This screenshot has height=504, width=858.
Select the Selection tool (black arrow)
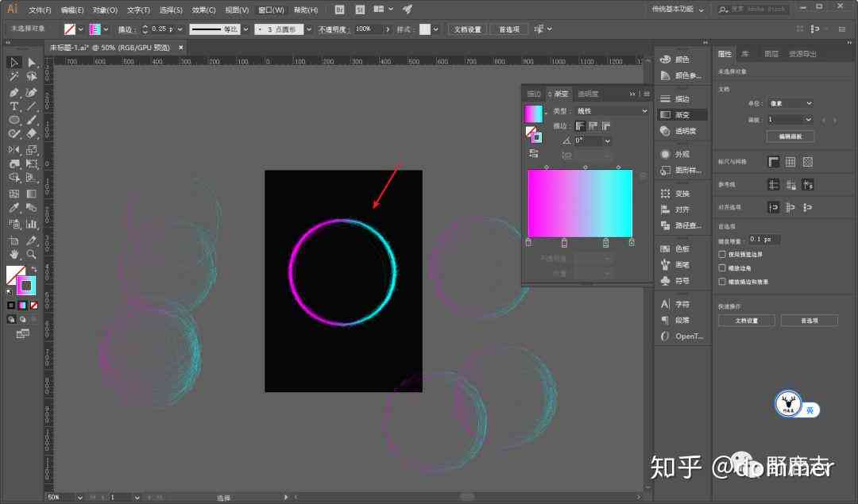pos(14,63)
